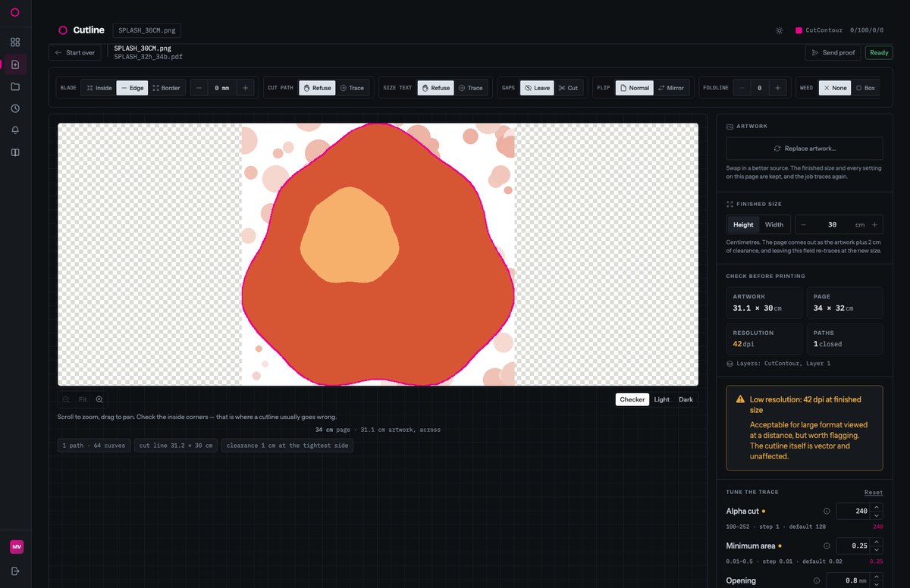Set gaps option to Cut
Screen dimensions: 910x588
pos(568,88)
